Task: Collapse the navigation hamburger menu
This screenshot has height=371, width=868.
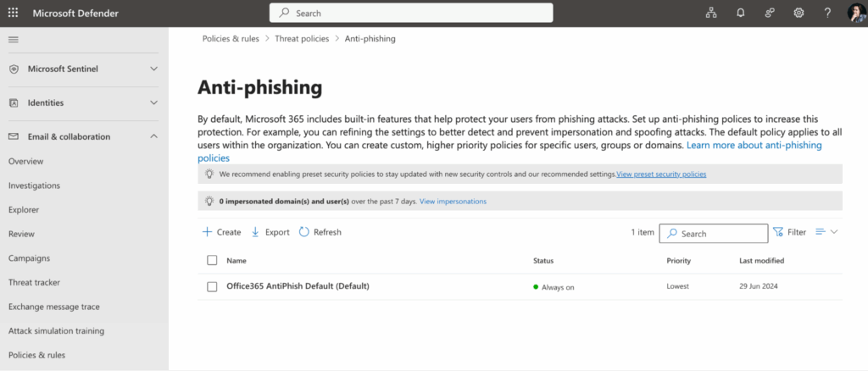Action: (x=14, y=40)
